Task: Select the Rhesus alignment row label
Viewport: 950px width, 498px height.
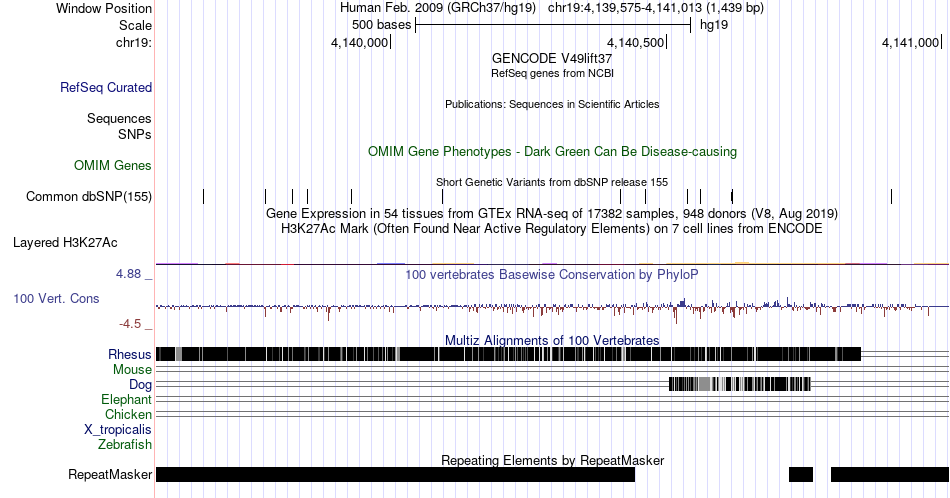Action: click(x=130, y=354)
